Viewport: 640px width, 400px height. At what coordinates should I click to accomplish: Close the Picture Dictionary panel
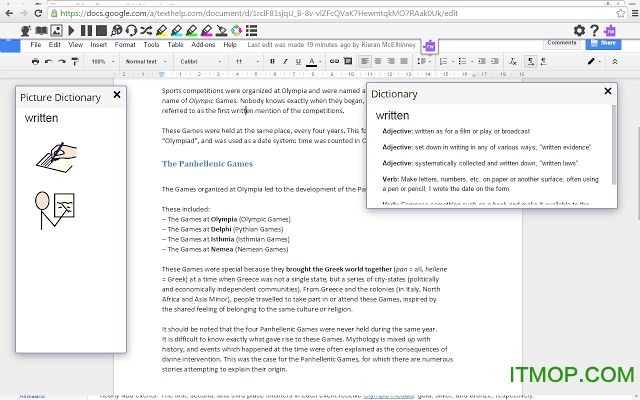pos(117,95)
